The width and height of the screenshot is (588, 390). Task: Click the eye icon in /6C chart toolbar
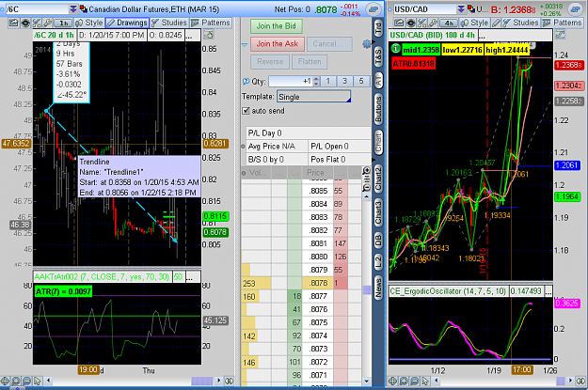tap(25, 23)
